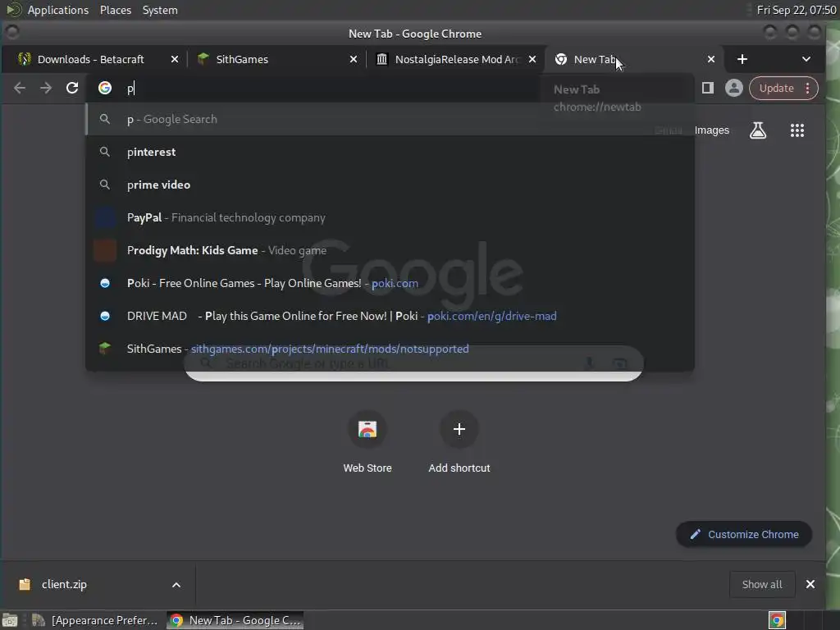Open the System menu
This screenshot has height=630, width=840.
(x=160, y=10)
